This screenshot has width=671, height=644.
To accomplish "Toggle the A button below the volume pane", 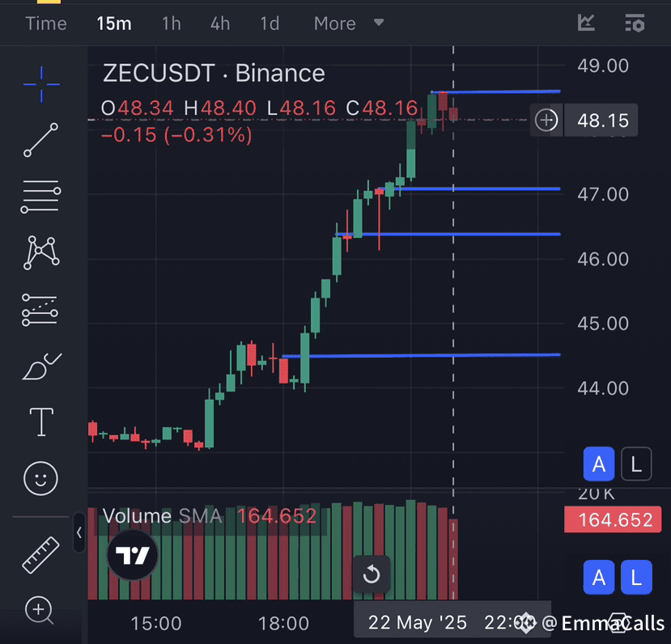I will point(599,577).
